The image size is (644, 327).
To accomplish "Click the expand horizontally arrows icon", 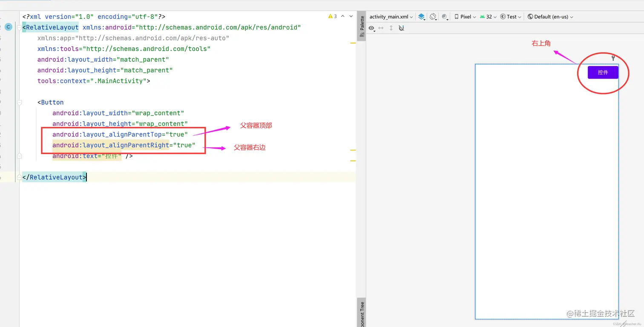I will [381, 28].
